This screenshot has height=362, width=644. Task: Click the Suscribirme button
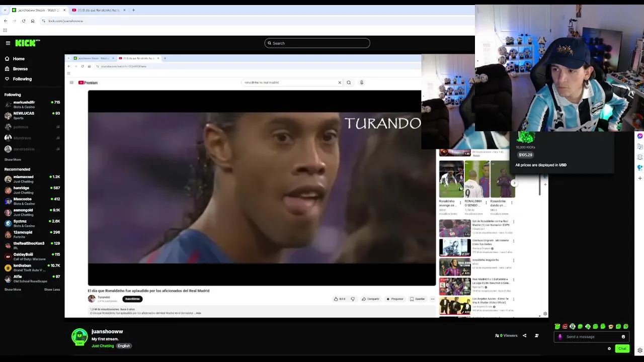click(x=132, y=299)
